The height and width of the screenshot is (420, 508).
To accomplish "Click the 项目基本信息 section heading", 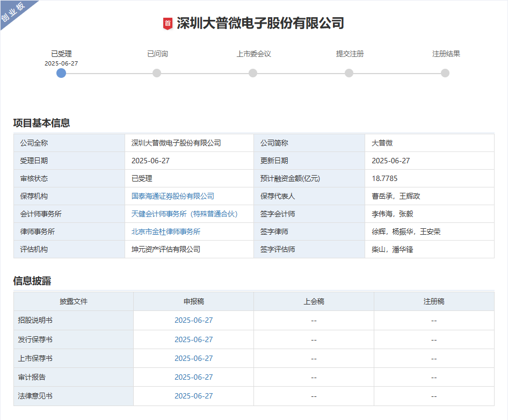I will (x=41, y=123).
